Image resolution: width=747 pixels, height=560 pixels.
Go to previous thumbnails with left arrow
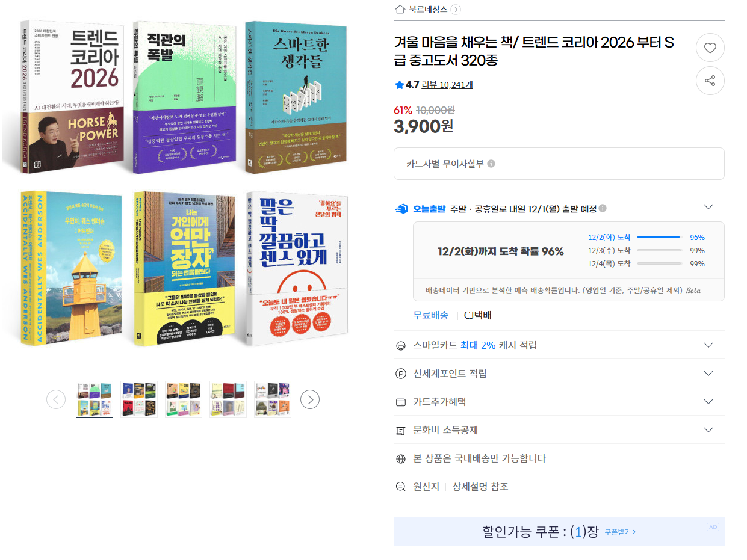click(56, 399)
